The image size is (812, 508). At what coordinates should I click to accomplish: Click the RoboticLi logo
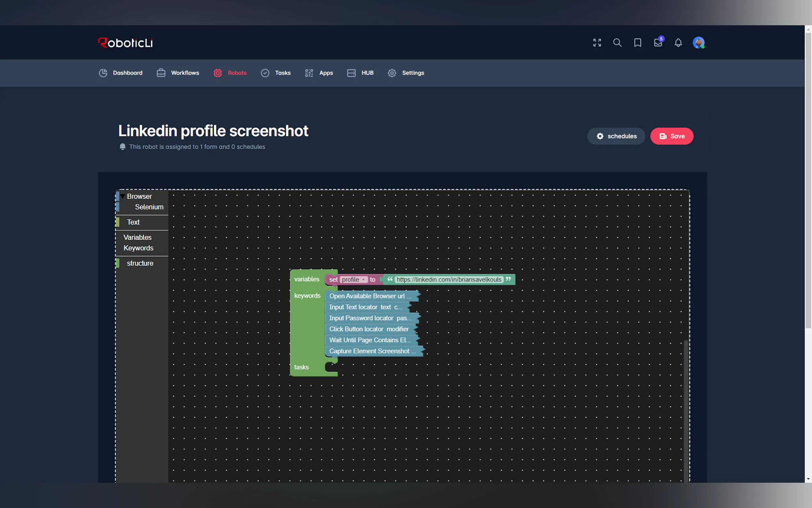[x=125, y=43]
